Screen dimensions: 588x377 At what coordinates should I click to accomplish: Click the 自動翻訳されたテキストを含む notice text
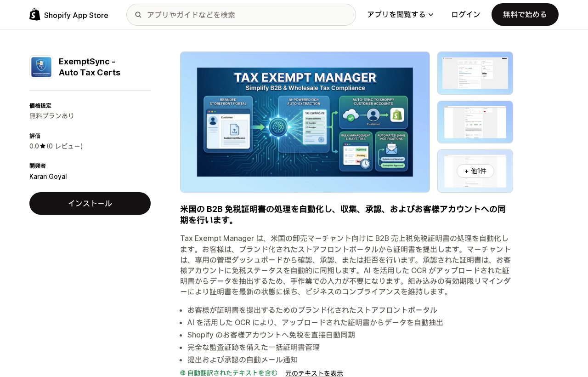point(232,373)
